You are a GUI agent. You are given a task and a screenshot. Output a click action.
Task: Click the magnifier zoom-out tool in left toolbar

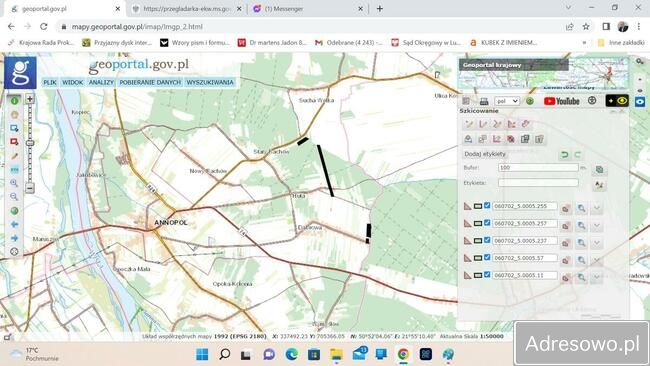pos(15,196)
